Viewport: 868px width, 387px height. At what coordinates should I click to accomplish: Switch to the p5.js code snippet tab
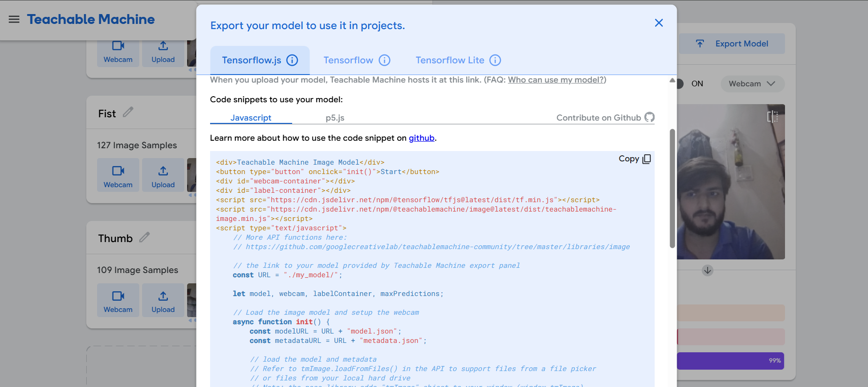[335, 118]
